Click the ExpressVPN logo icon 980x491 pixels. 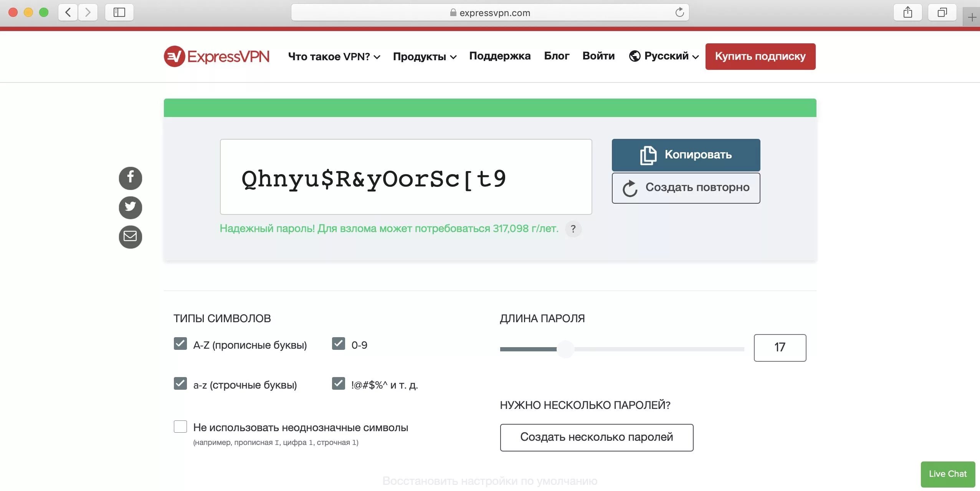click(174, 56)
